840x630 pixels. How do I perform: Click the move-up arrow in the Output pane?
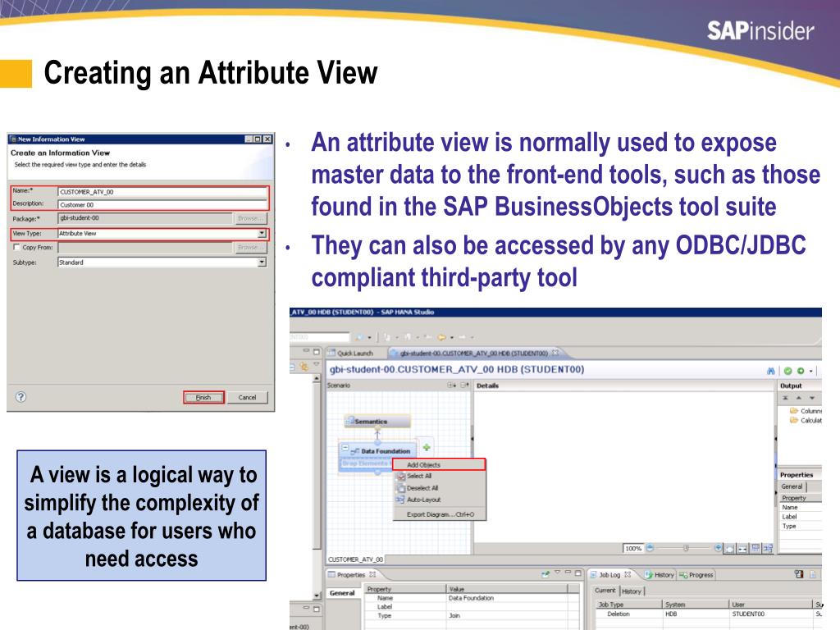tap(799, 398)
